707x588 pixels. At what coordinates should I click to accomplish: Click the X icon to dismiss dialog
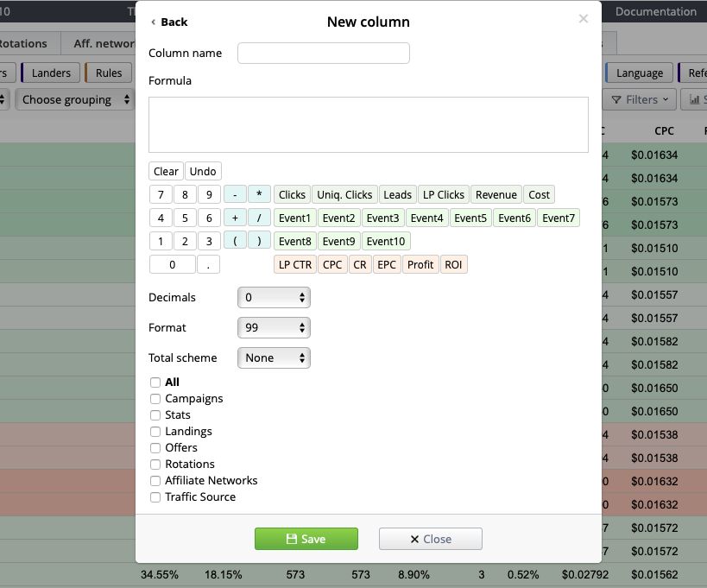point(584,19)
